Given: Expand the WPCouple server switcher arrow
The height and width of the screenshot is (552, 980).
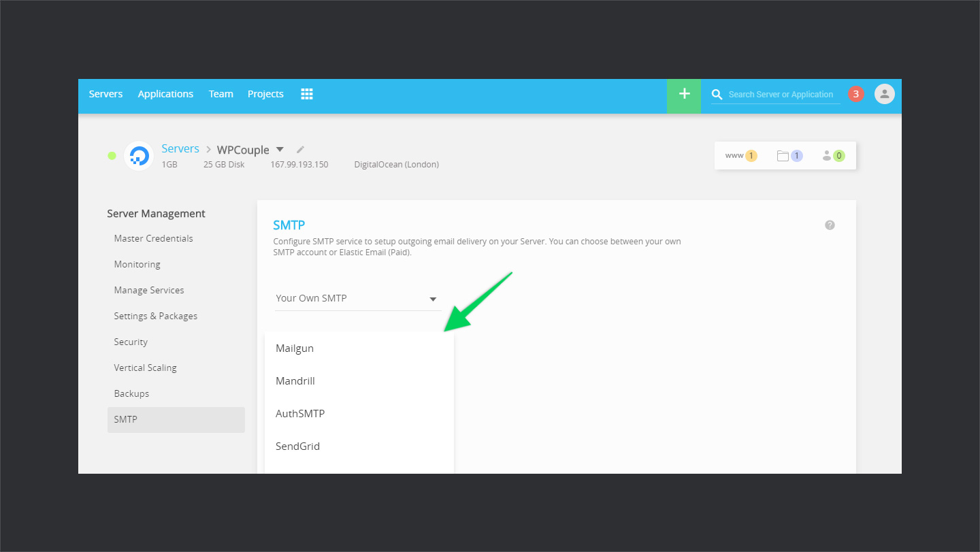Looking at the screenshot, I should point(280,150).
